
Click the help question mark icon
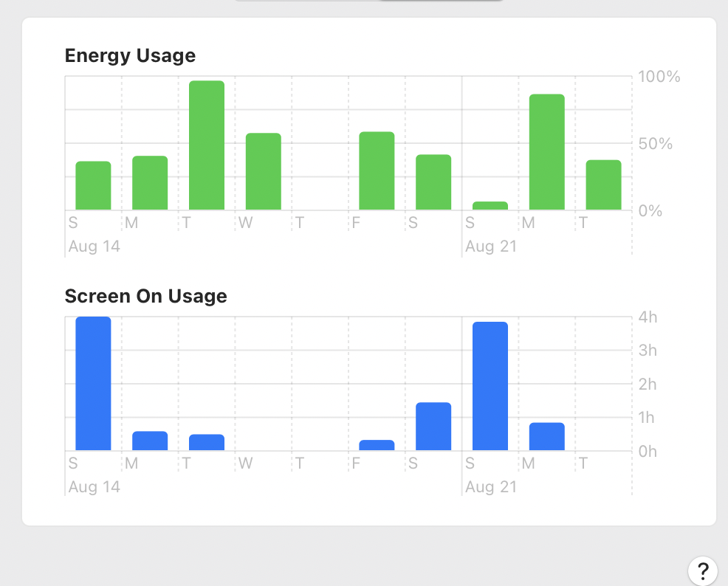click(702, 571)
